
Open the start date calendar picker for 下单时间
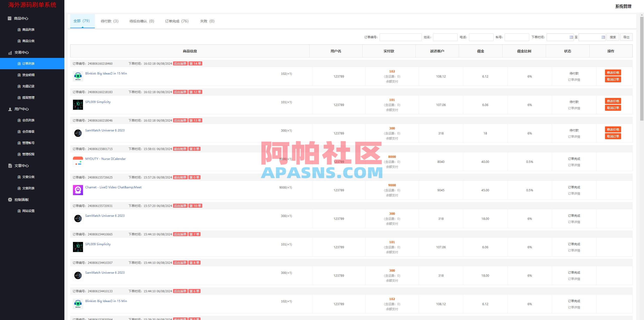(571, 37)
